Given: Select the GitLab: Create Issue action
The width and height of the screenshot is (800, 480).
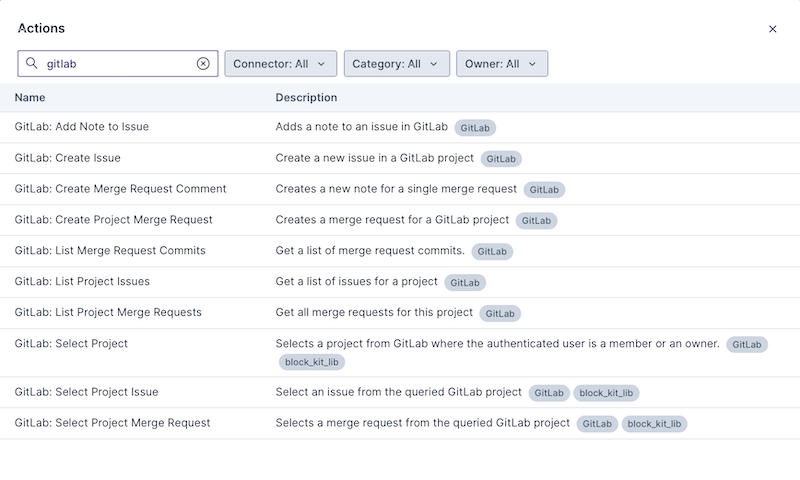Looking at the screenshot, I should (x=68, y=158).
